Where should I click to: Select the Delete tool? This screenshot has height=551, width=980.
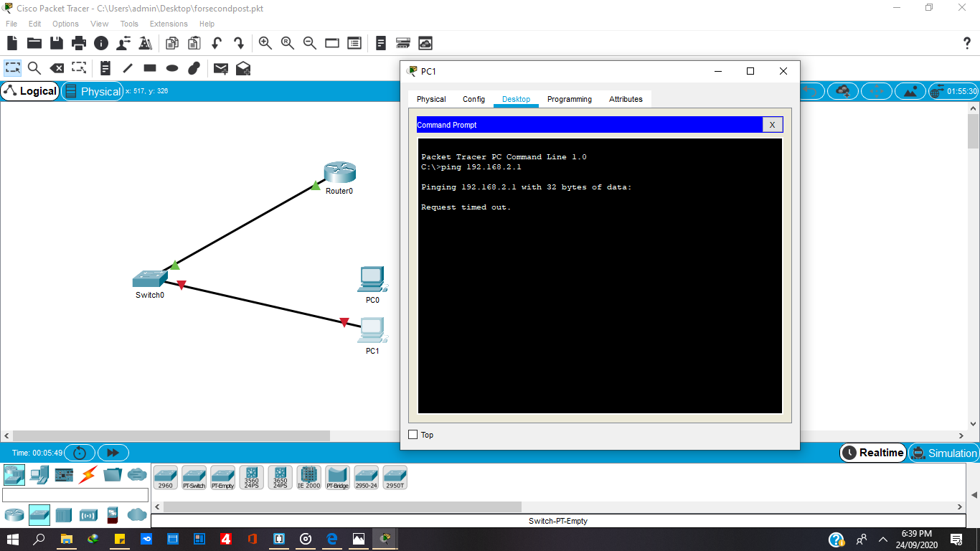(57, 68)
